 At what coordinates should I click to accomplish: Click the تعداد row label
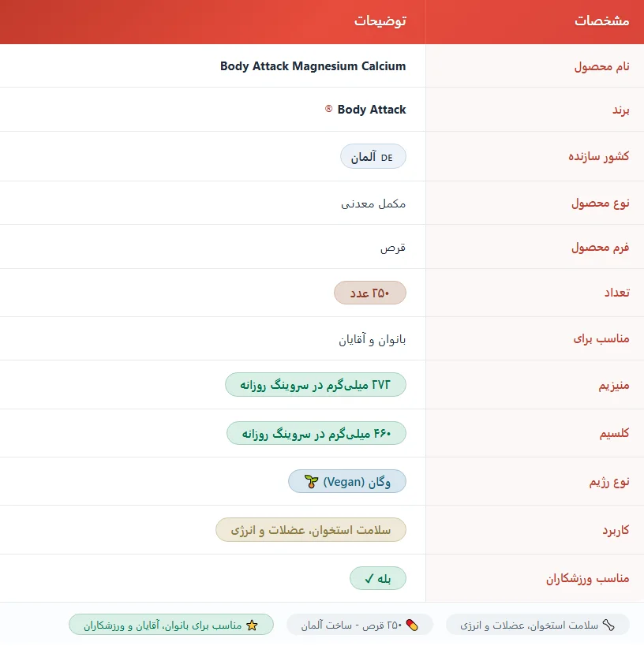click(617, 293)
